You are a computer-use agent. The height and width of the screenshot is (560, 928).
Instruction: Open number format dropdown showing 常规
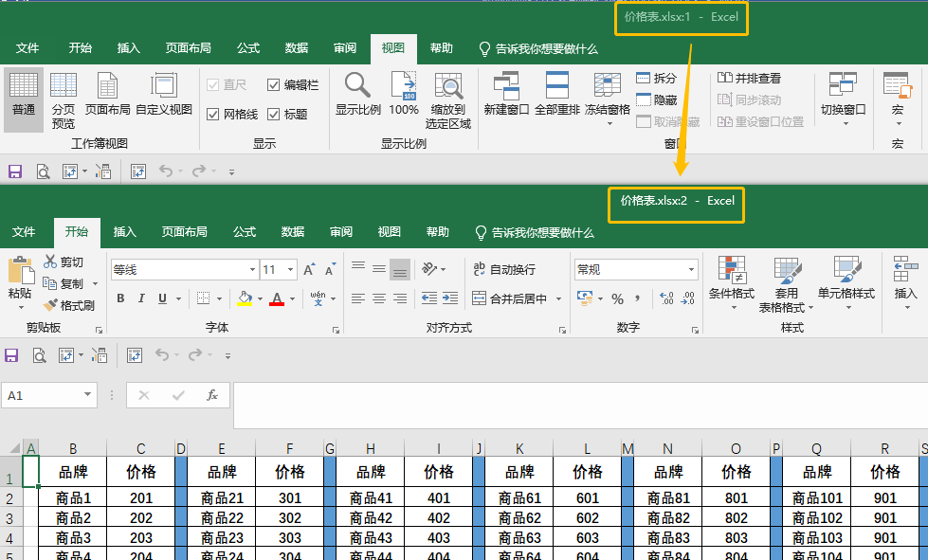(691, 270)
